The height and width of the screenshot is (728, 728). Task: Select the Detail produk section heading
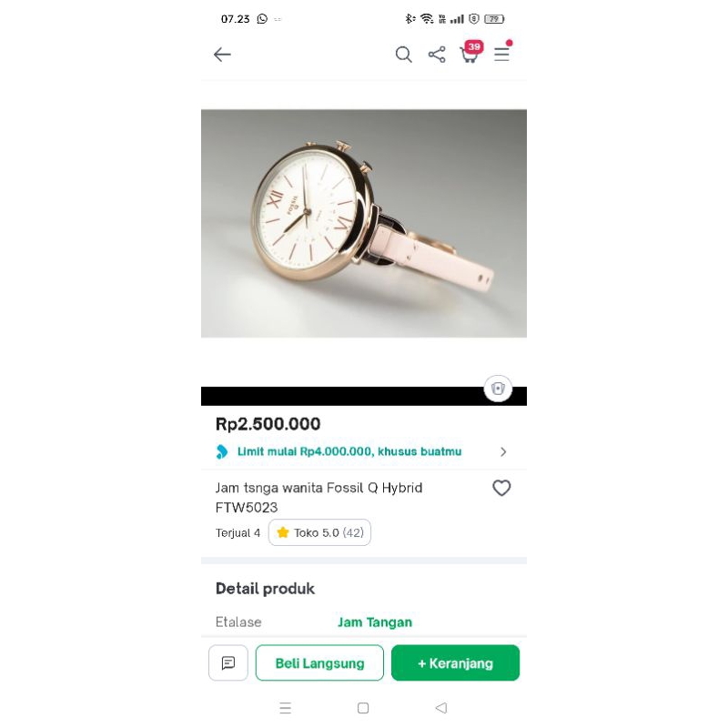tap(265, 589)
